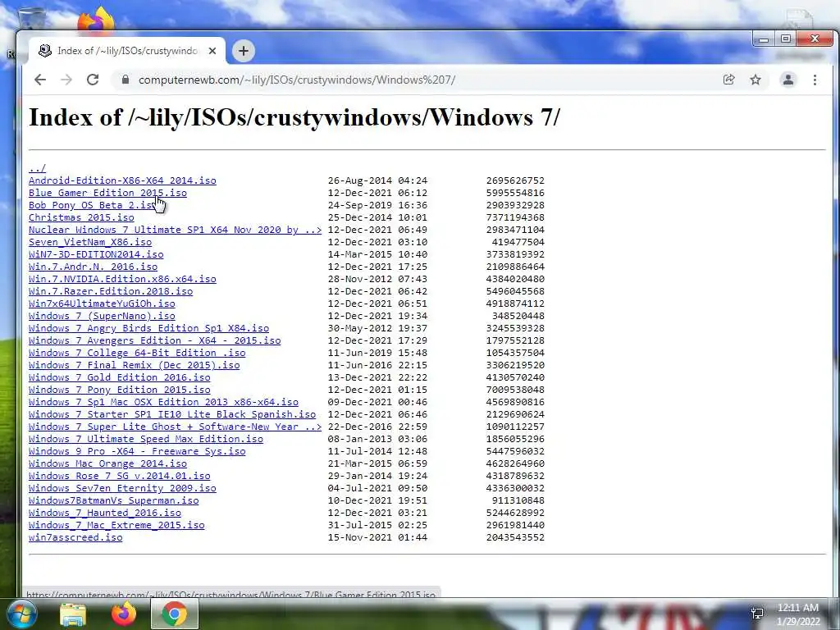Click Win.7.NVIDIA.Edition.x86.x64.iso
Image resolution: width=840 pixels, height=630 pixels.
[x=123, y=279]
